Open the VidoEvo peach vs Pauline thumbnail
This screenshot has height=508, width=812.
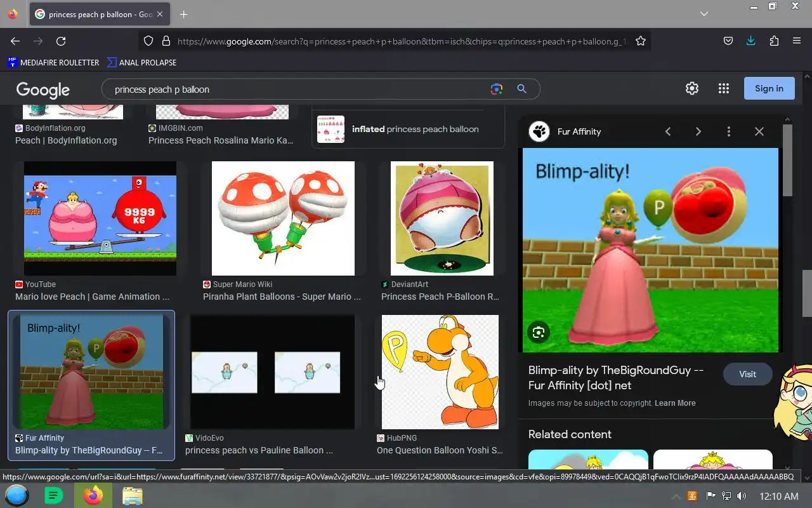pos(273,372)
